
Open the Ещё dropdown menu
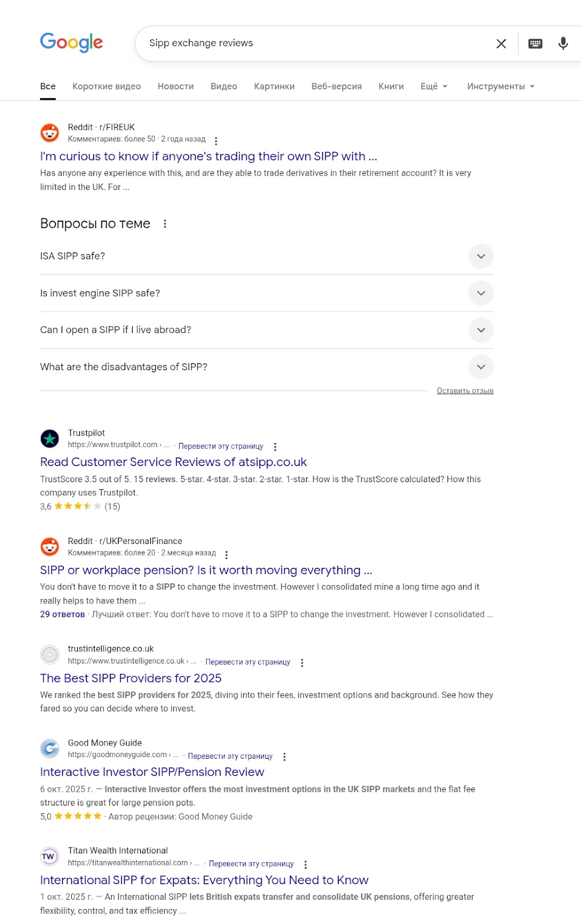(434, 87)
